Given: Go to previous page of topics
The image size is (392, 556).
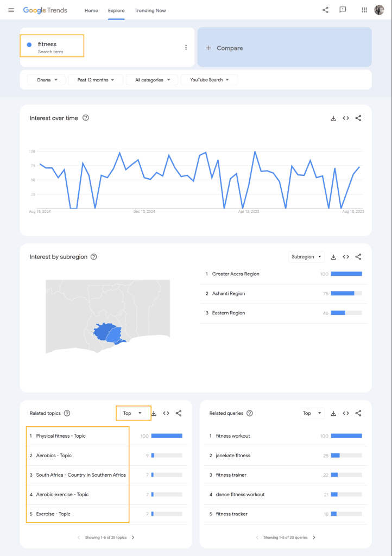Looking at the screenshot, I should pos(79,538).
